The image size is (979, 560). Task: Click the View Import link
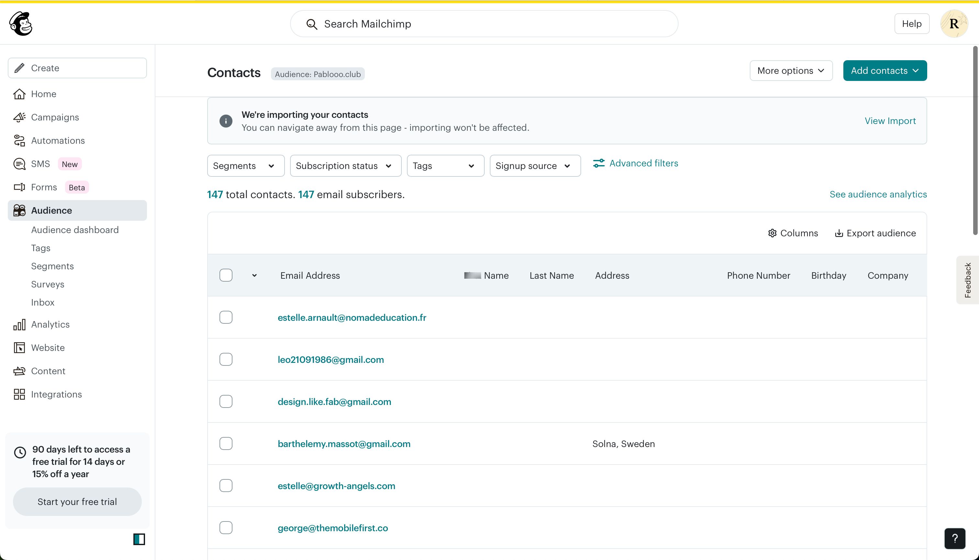pos(890,121)
